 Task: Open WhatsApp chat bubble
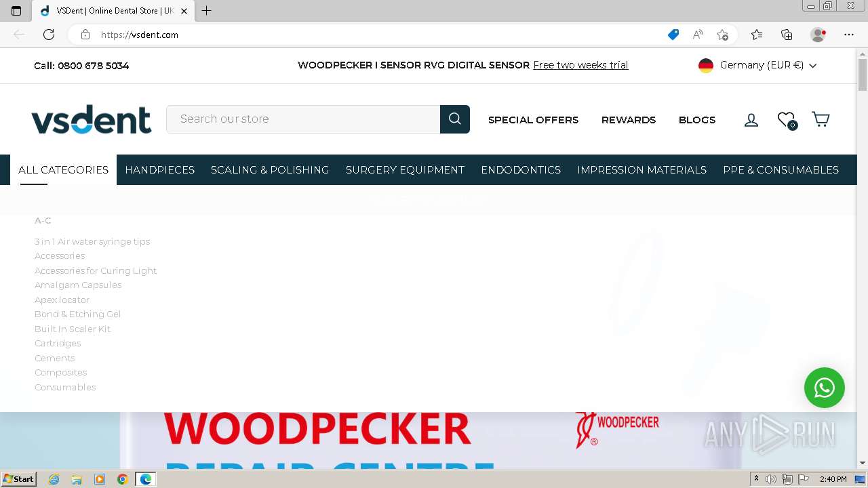coord(825,388)
